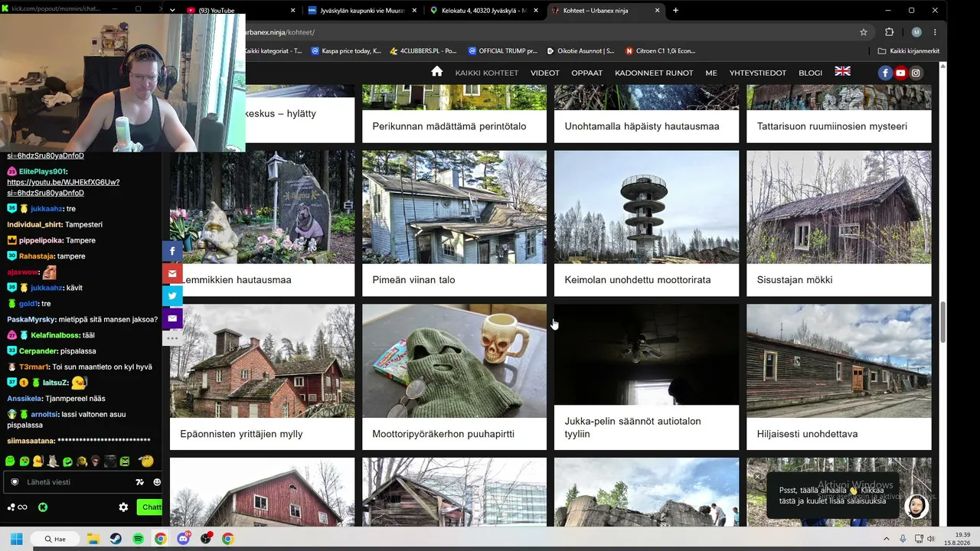Open emoji picker in chat input

click(157, 482)
